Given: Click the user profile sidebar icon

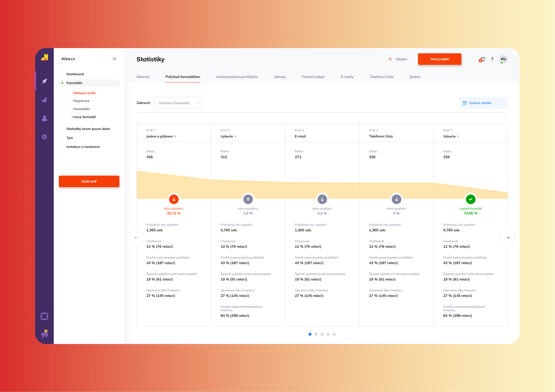Looking at the screenshot, I should pos(44,119).
